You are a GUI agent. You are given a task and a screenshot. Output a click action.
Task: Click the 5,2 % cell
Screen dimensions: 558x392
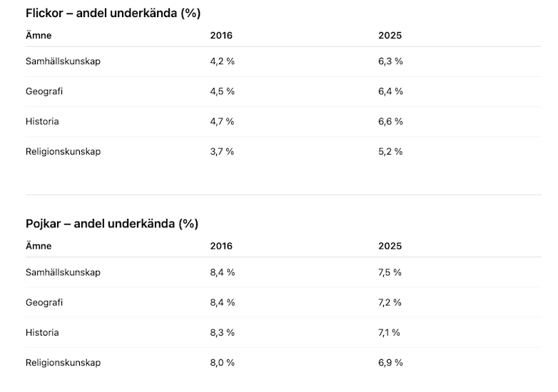[x=390, y=151]
